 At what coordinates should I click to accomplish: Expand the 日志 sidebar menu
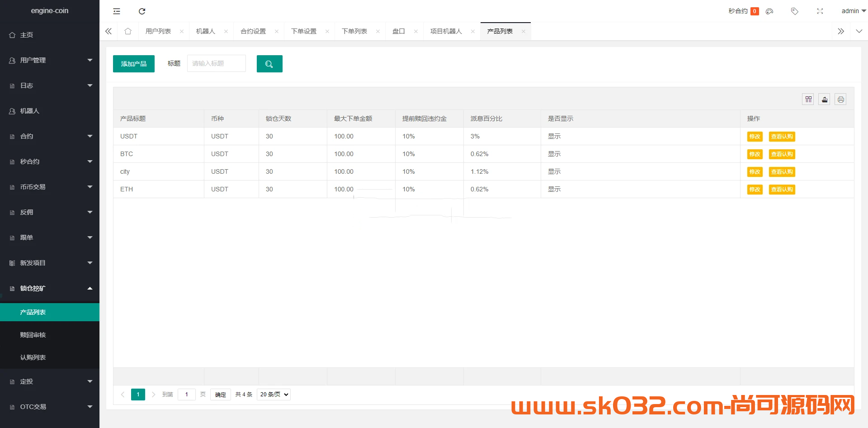coord(50,86)
